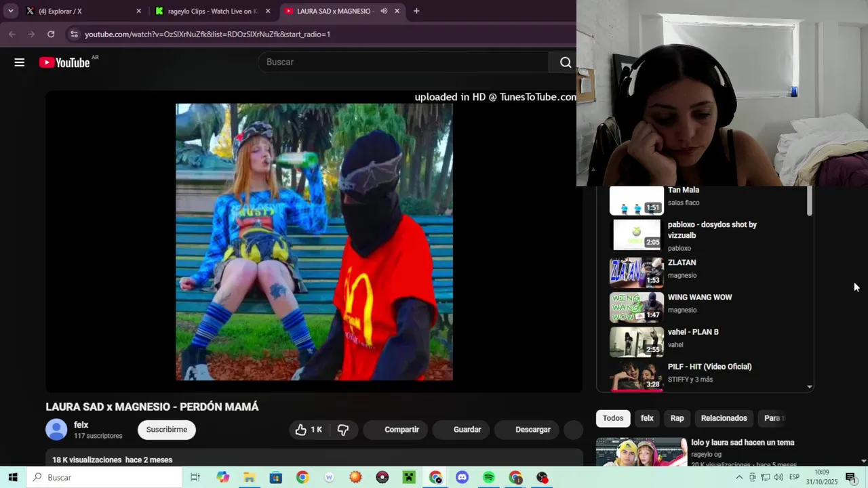Open the felx channel name link
Image resolution: width=868 pixels, height=488 pixels.
(x=81, y=425)
